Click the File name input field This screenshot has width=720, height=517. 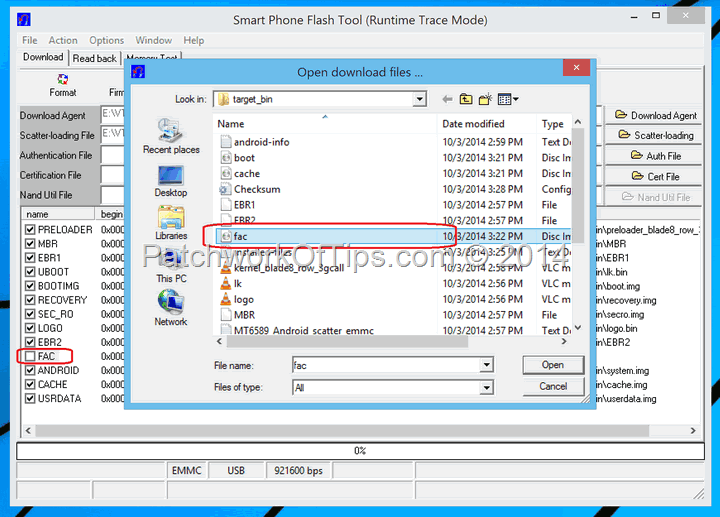(x=387, y=365)
